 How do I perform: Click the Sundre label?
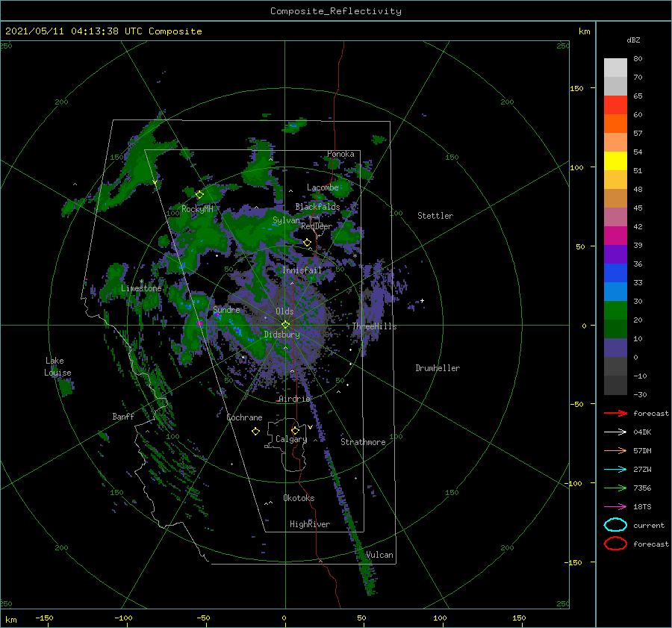tap(226, 309)
